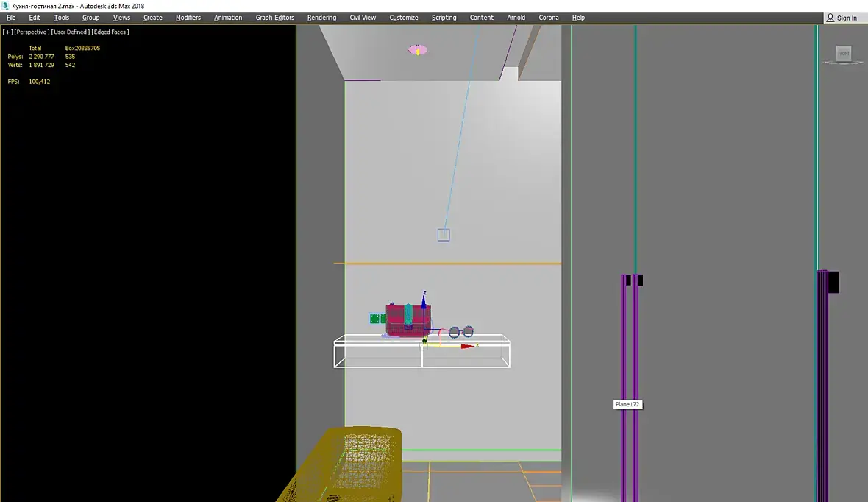Click the 3ds Max application icon in the title bar
The width and height of the screenshot is (868, 502).
click(x=6, y=6)
